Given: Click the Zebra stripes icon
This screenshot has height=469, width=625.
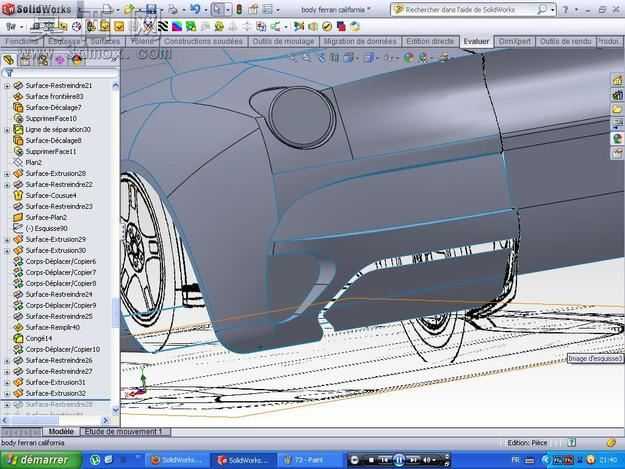Looking at the screenshot, I should click(163, 27).
